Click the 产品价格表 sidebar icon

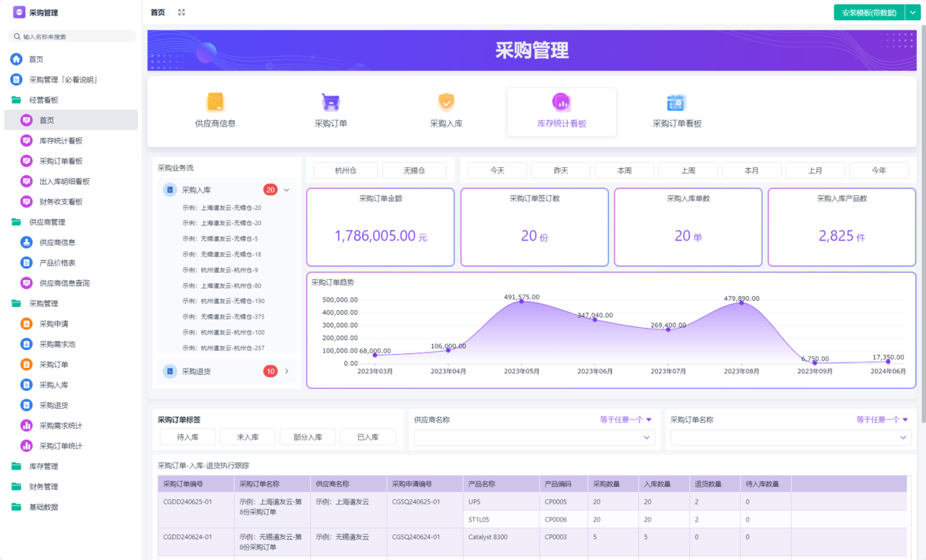pyautogui.click(x=26, y=263)
